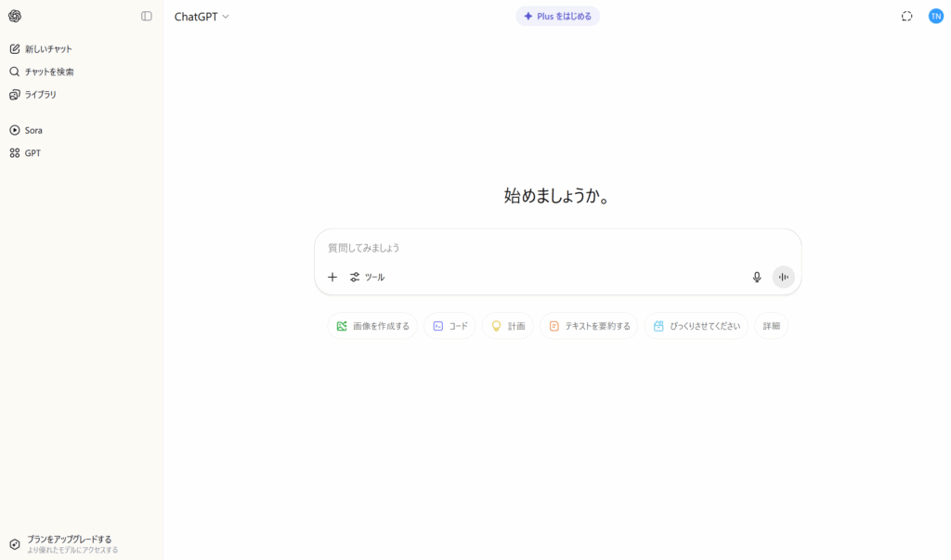Collapse the sidebar with the panel icon
Image resolution: width=951 pixels, height=560 pixels.
(146, 17)
